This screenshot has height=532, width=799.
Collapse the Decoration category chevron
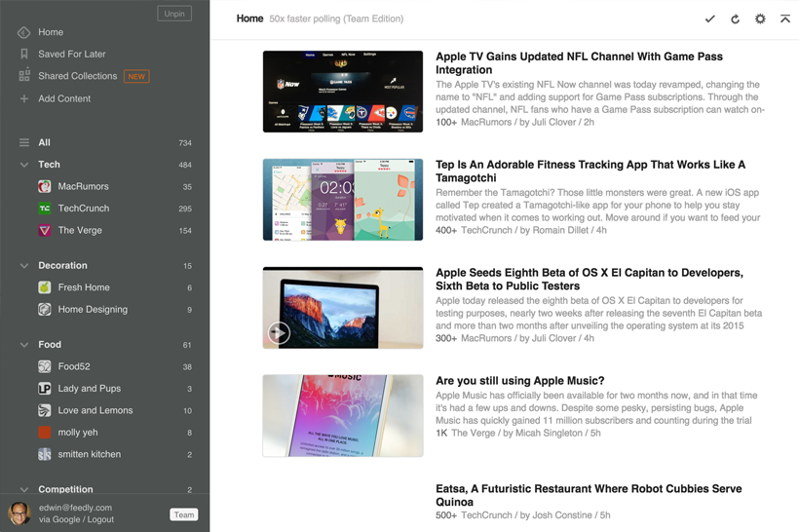(24, 265)
